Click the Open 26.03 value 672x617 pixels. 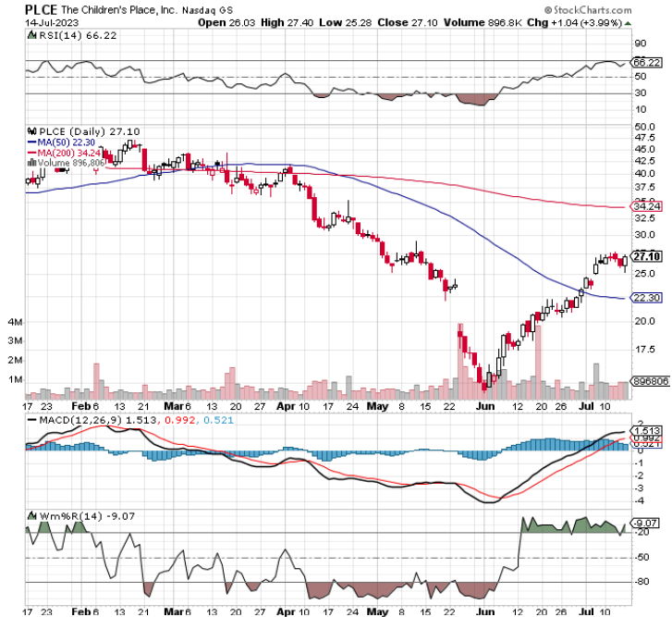226,23
